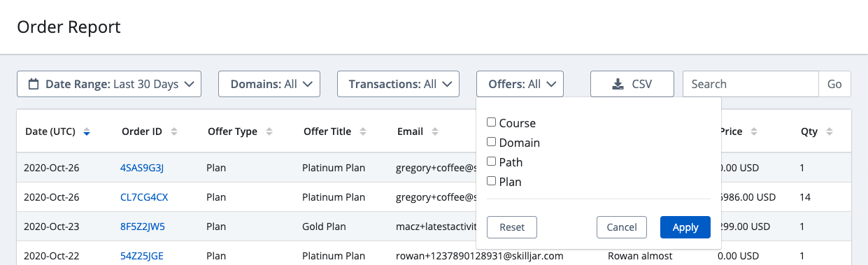Enable the Path offer checkbox
868x265 pixels.
click(x=491, y=162)
